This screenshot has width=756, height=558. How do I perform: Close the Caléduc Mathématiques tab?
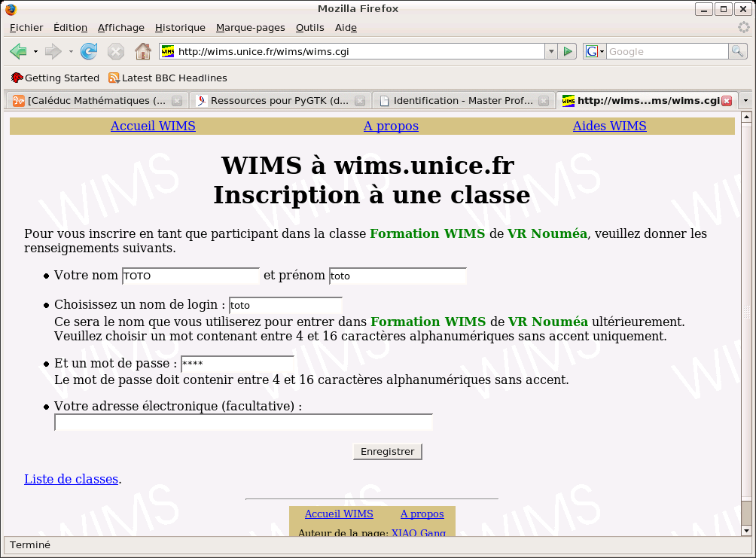(x=177, y=101)
